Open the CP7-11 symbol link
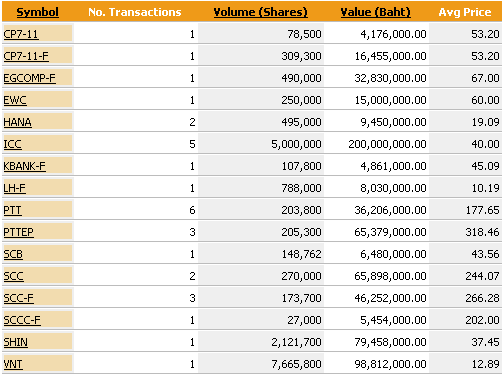502x374 pixels. tap(21, 34)
